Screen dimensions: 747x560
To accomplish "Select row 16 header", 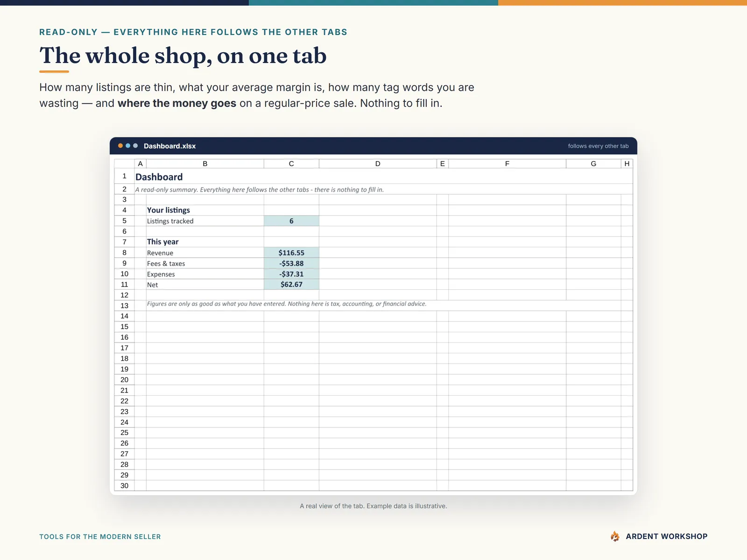I will 125,337.
